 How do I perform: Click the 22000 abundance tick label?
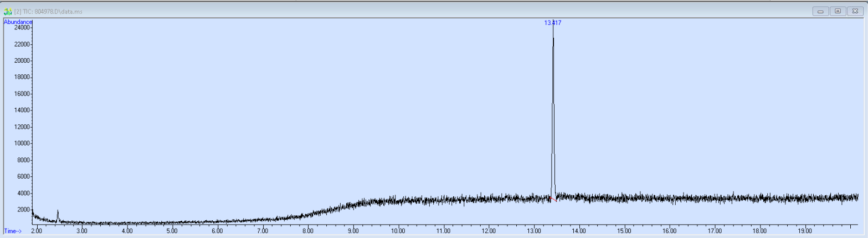point(22,44)
